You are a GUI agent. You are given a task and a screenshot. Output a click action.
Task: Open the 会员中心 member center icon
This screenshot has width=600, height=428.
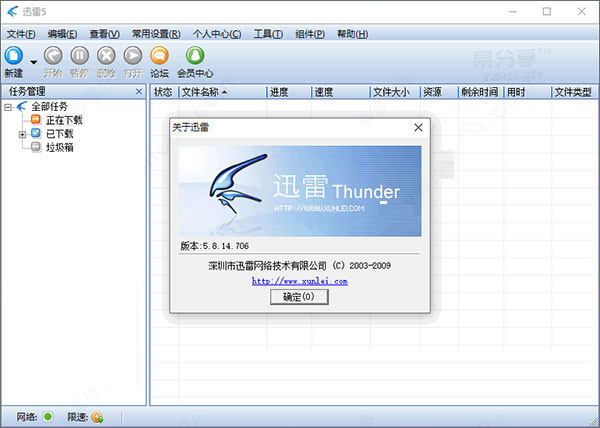click(195, 57)
